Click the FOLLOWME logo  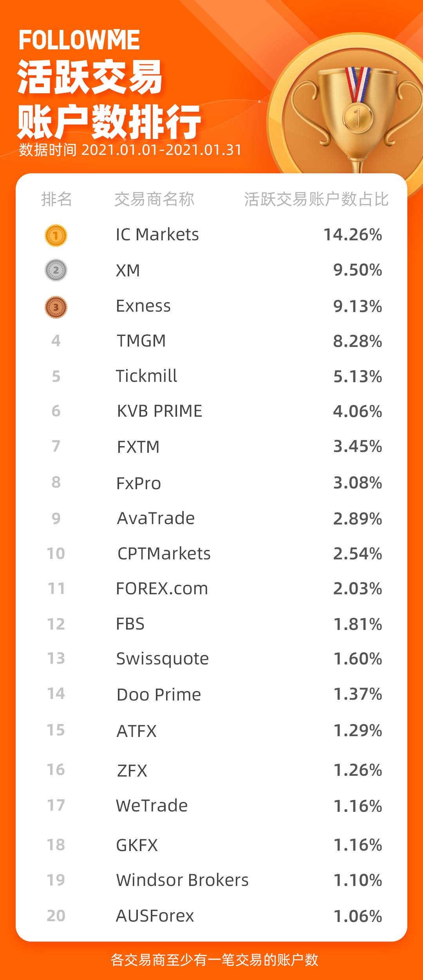click(80, 40)
